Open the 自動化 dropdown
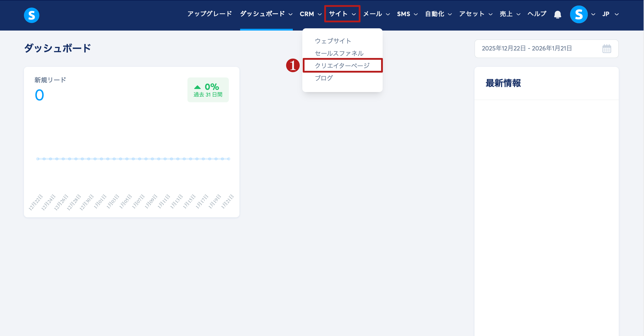The width and height of the screenshot is (644, 336). tap(438, 14)
